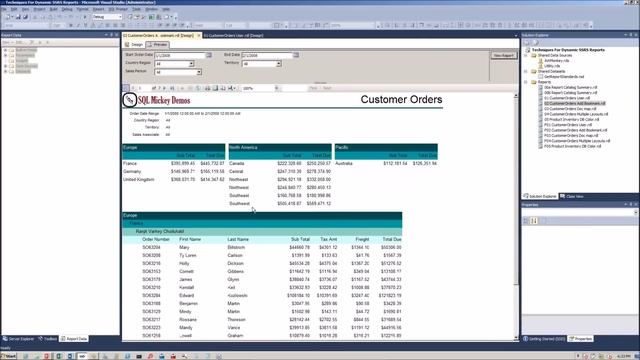Click the New Project icon in the main toolbar
The image size is (640, 360).
(7, 17)
